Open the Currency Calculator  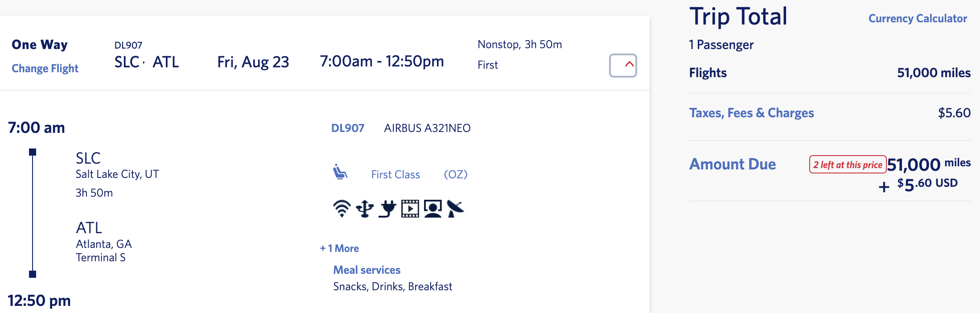[x=917, y=19]
